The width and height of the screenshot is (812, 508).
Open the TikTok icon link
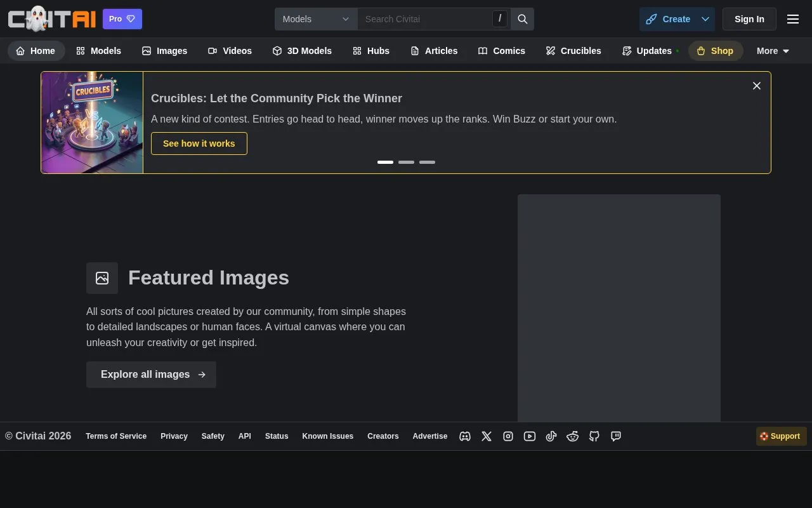(x=551, y=436)
